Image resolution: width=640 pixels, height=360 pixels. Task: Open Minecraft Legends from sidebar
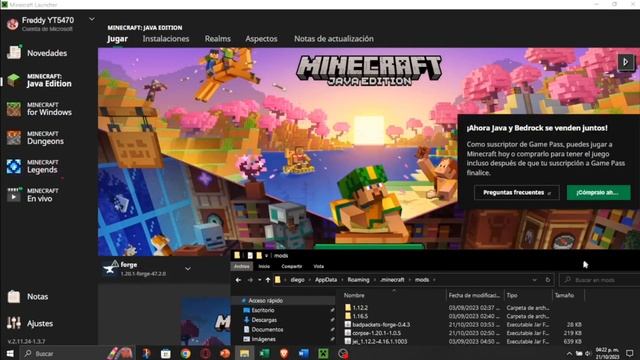click(x=33, y=167)
